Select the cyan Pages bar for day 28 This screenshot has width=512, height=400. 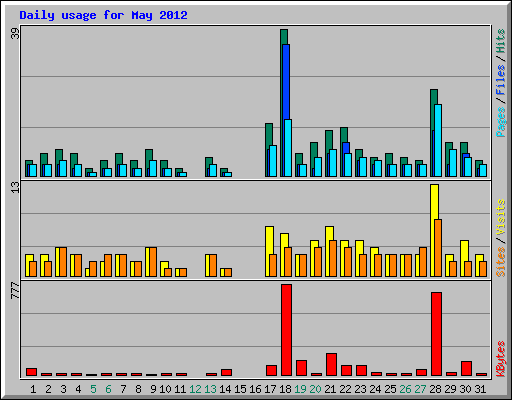pyautogui.click(x=438, y=140)
